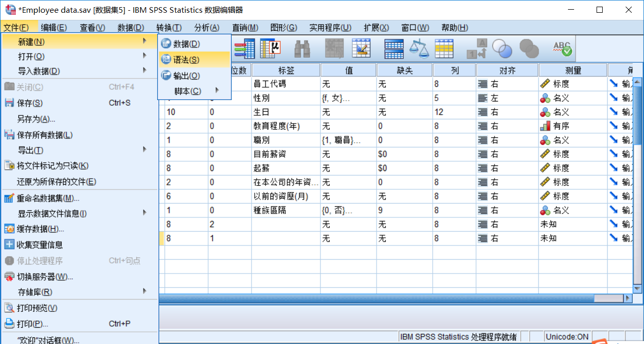Click 打印(P)... menu entry
644x344 pixels.
[x=79, y=324]
